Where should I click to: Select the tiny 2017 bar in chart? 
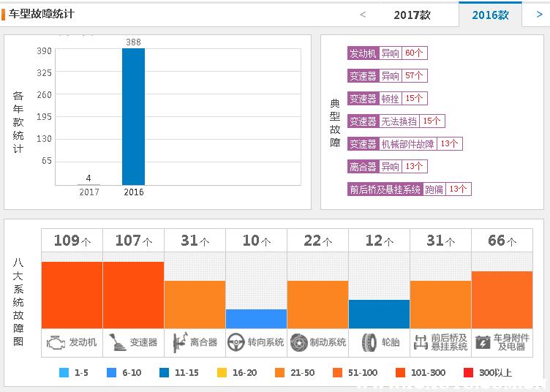(x=88, y=184)
